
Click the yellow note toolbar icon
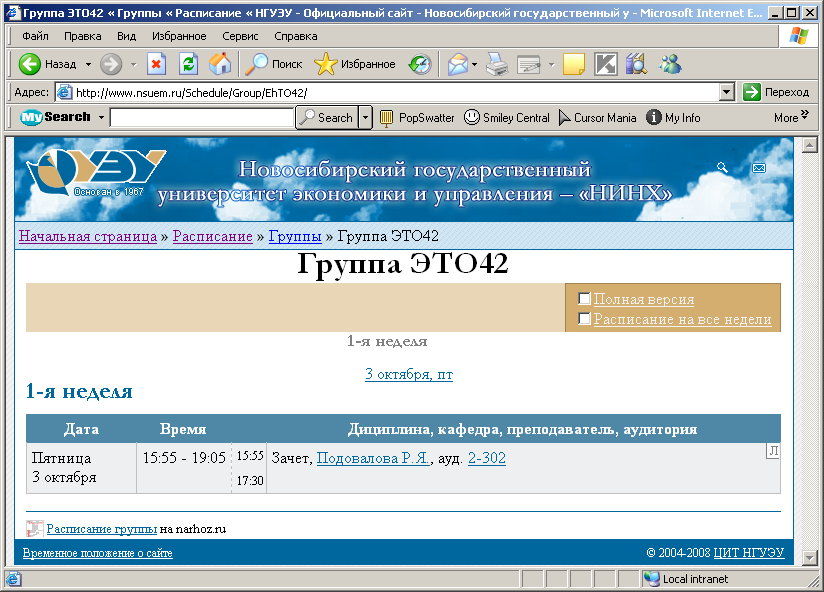pos(573,64)
